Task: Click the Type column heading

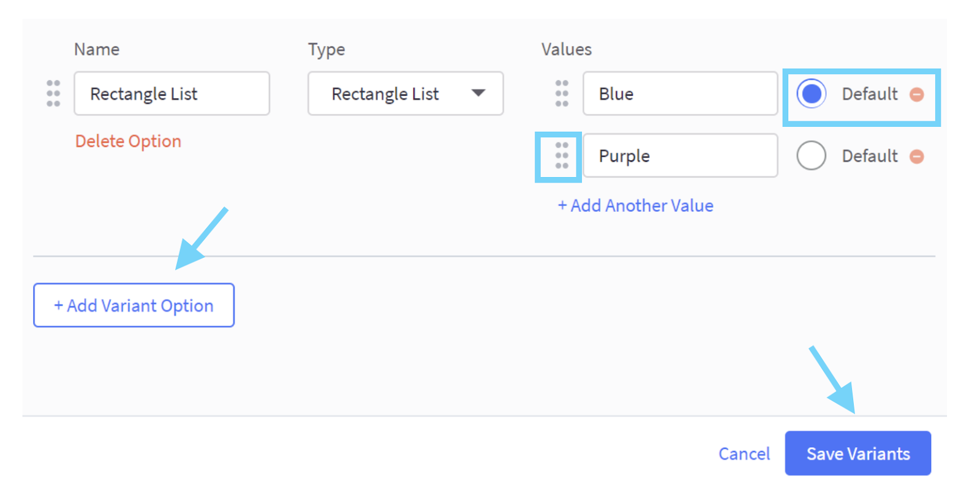Action: [x=326, y=50]
